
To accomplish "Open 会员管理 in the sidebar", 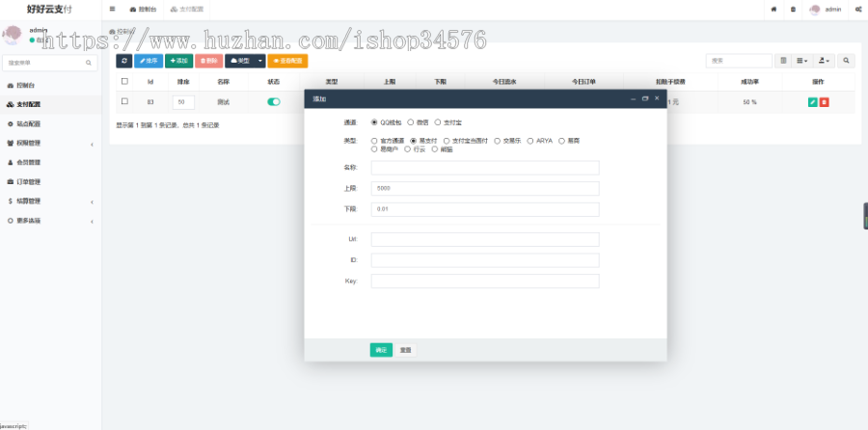I will point(50,163).
